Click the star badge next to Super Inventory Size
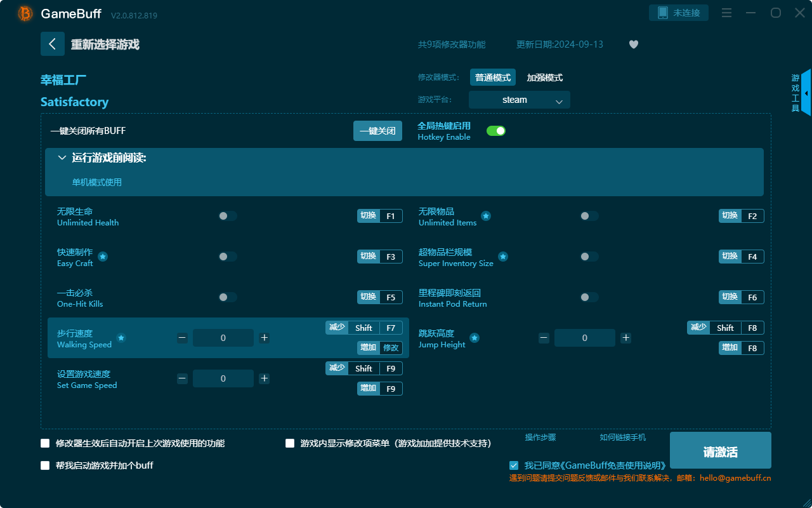 pos(503,257)
